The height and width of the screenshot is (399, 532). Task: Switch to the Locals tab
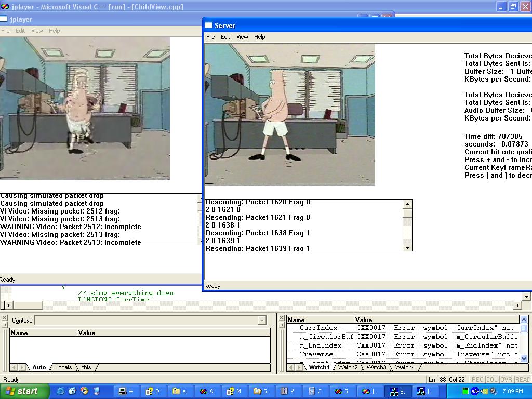click(63, 367)
